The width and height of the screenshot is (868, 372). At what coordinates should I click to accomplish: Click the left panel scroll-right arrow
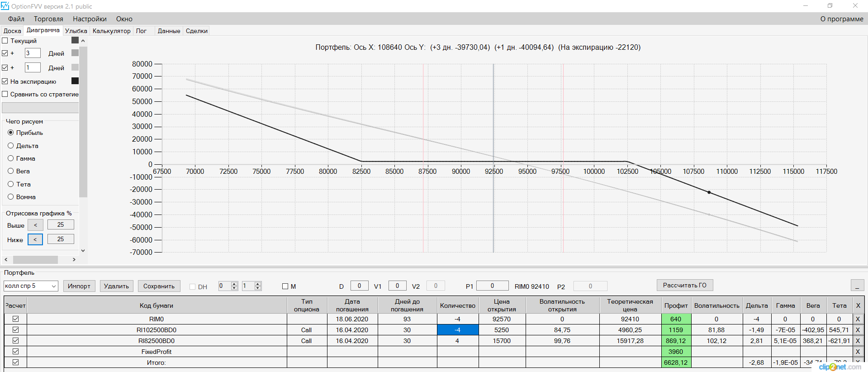74,259
